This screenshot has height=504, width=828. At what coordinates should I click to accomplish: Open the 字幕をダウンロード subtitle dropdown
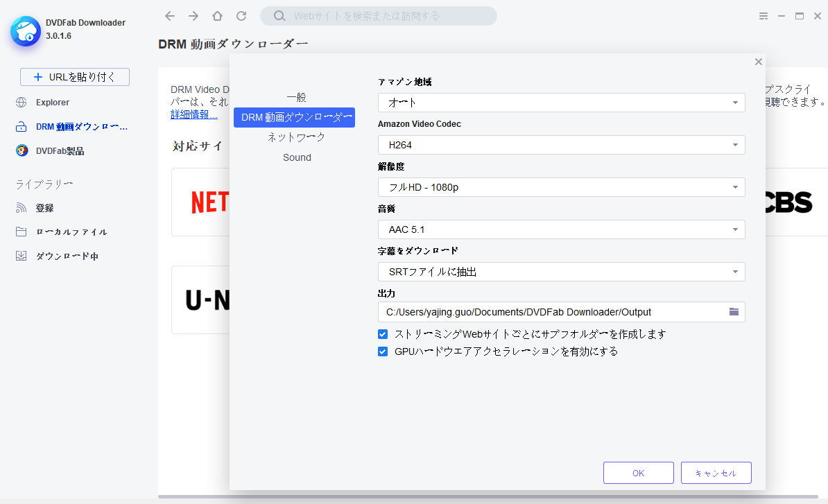[x=561, y=272]
